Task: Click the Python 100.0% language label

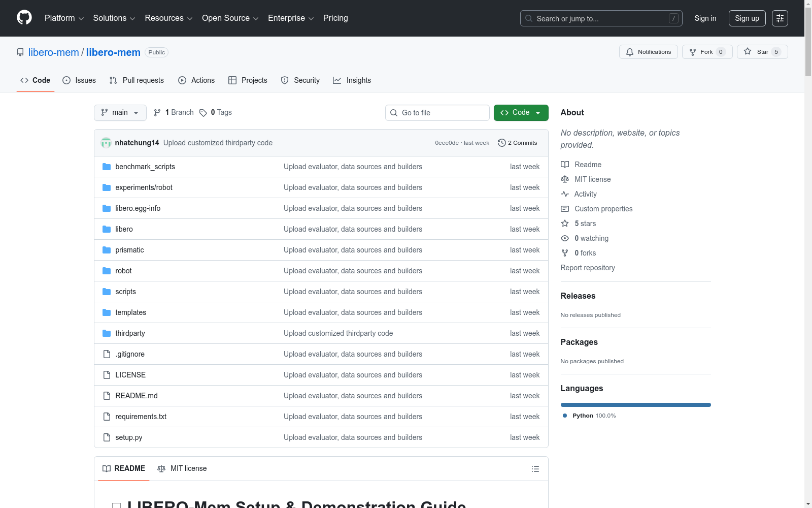Action: click(x=589, y=416)
